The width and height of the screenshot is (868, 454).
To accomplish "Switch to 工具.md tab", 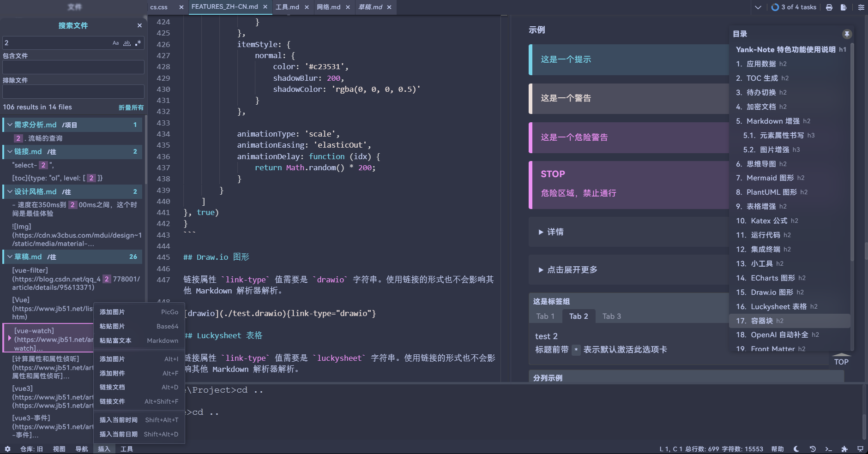I will 287,7.
